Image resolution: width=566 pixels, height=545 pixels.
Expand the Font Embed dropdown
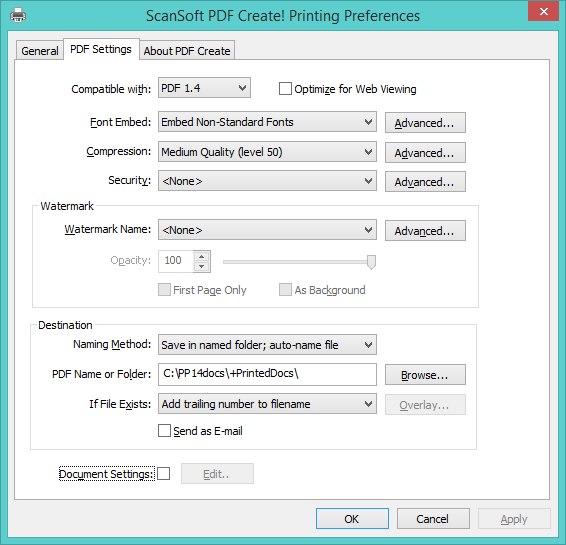(x=267, y=122)
